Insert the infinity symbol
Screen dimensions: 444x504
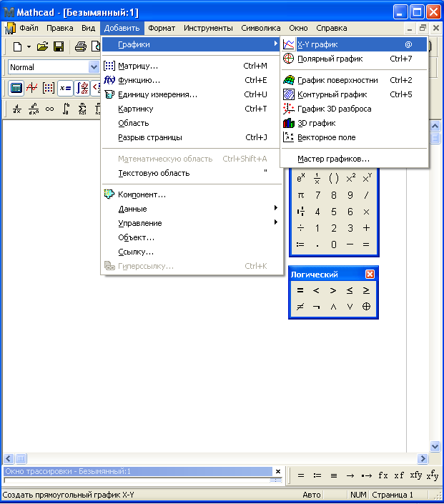(50, 109)
